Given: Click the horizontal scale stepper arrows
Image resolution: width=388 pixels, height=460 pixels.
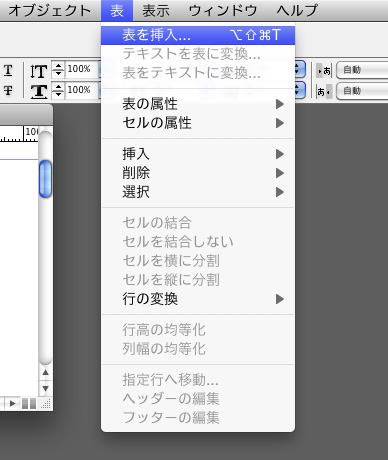Looking at the screenshot, I should 58,90.
